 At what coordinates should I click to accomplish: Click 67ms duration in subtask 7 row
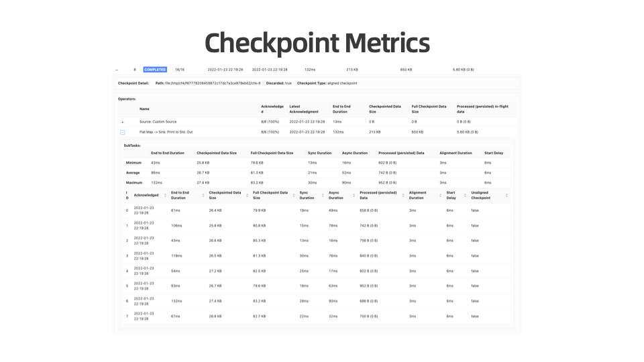[x=175, y=316]
